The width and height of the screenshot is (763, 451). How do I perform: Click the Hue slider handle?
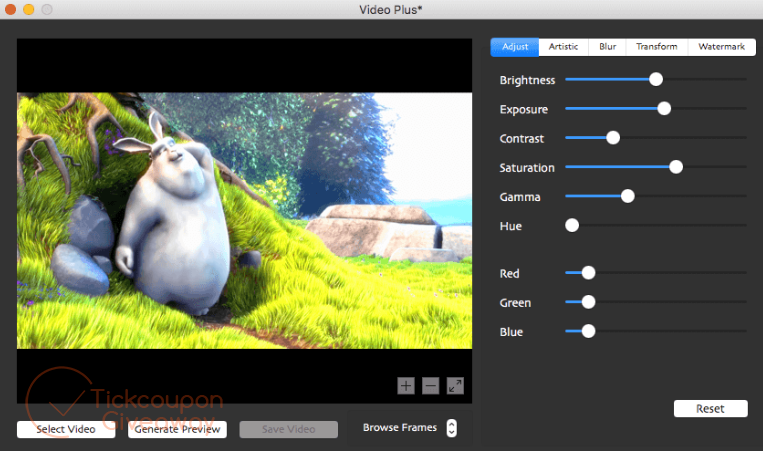[572, 225]
